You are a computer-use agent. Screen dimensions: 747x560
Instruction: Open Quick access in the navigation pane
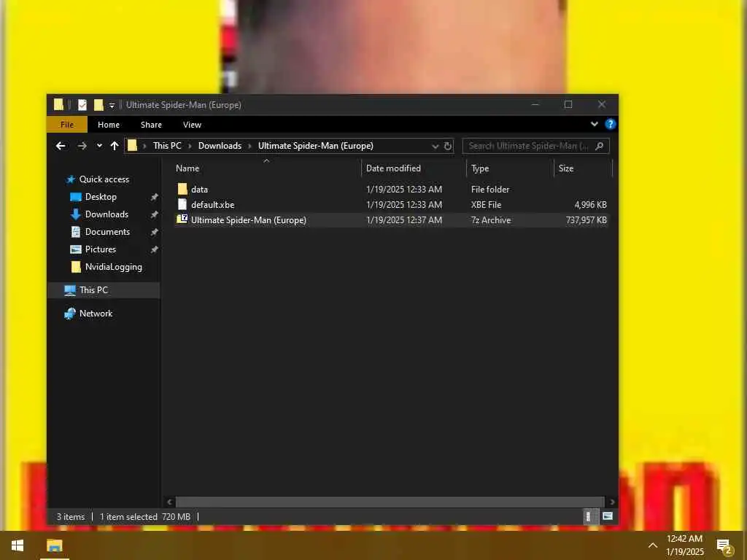[104, 179]
